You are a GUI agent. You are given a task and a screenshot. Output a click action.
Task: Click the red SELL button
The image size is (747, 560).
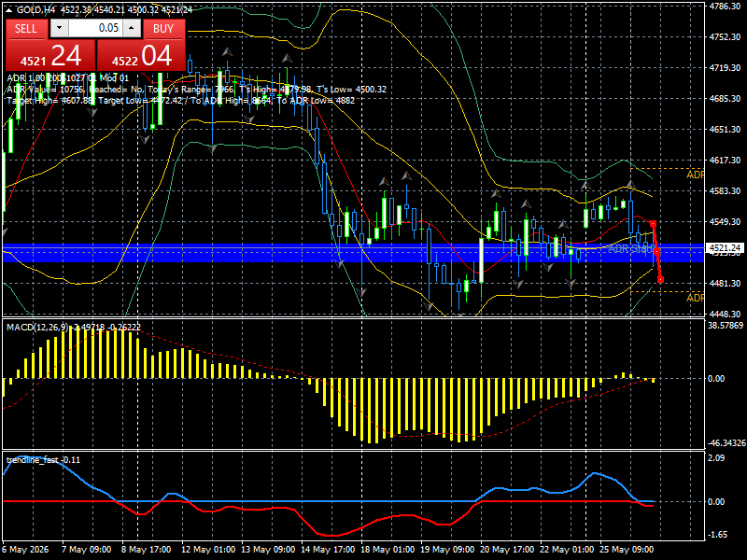(26, 29)
